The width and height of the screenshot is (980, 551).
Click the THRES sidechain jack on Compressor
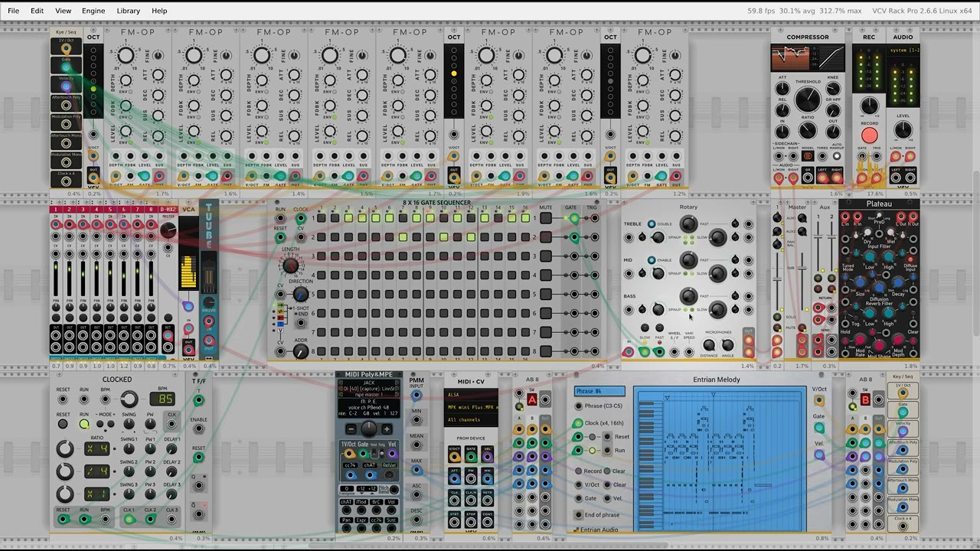pyautogui.click(x=822, y=156)
